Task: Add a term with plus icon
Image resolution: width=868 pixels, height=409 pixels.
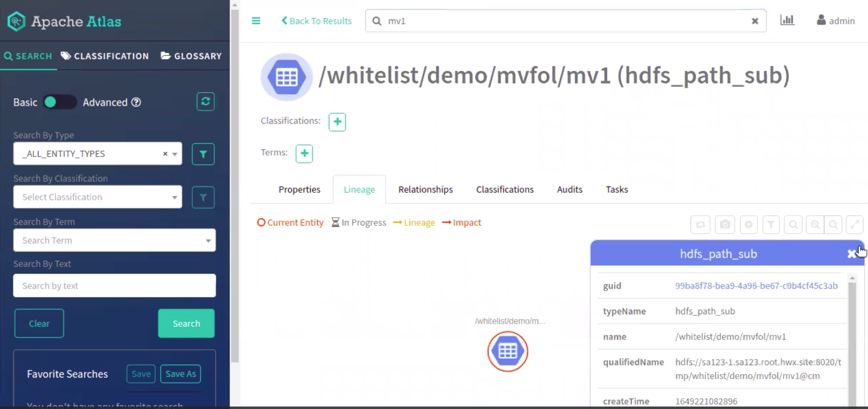Action: tap(304, 154)
